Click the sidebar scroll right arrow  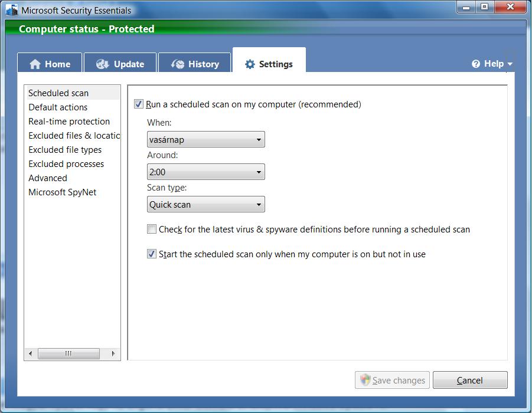[x=114, y=354]
